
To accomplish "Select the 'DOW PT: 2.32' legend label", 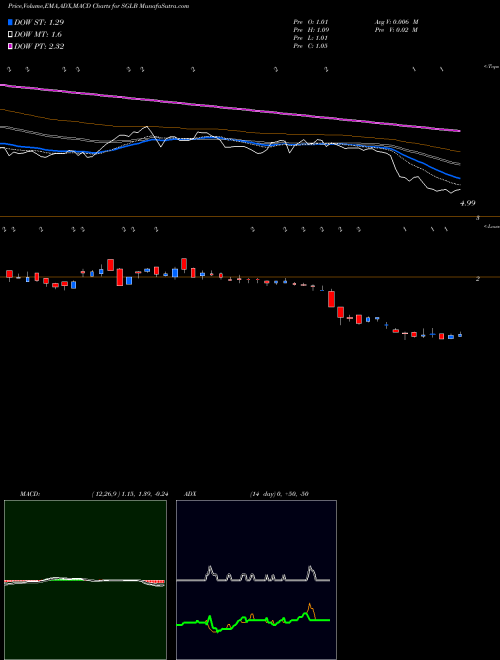I will [x=39, y=46].
